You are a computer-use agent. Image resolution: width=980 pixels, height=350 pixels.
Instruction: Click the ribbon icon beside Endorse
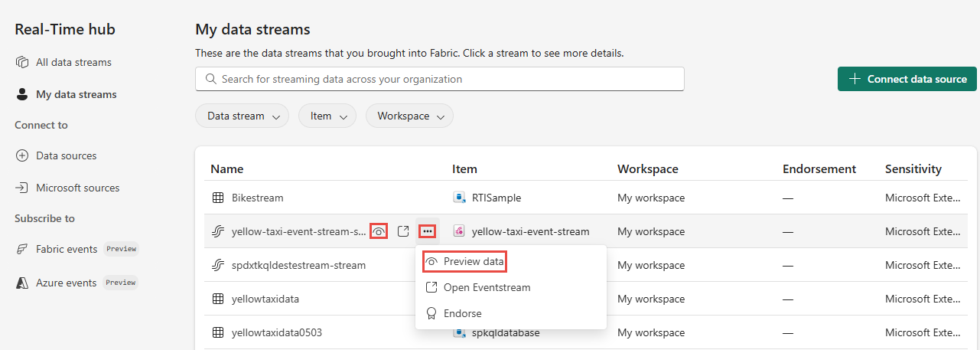pyautogui.click(x=431, y=313)
